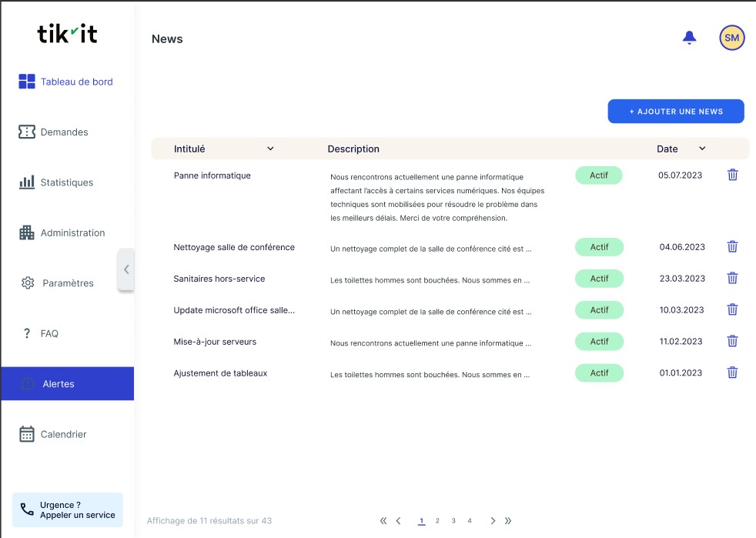The image size is (756, 538).
Task: Click the phone icon for urgent service
Action: point(27,510)
